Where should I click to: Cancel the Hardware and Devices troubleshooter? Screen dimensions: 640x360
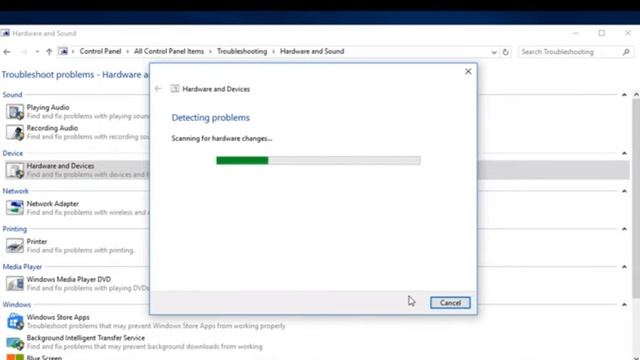tap(450, 302)
